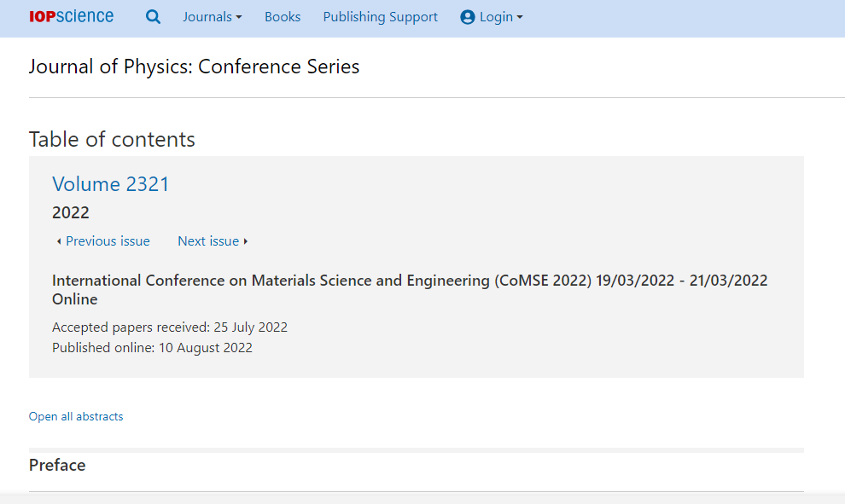Image resolution: width=845 pixels, height=504 pixels.
Task: Click the left arrow before Previous issue
Action: [59, 242]
